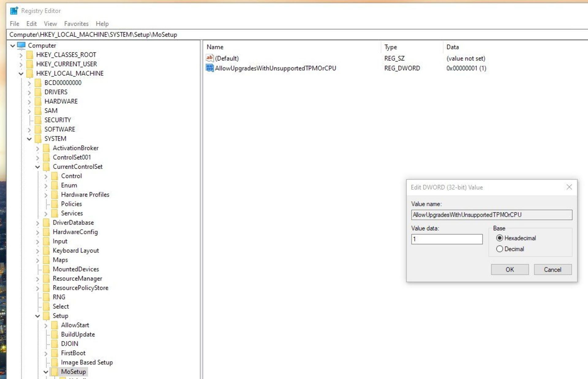The height and width of the screenshot is (379, 588).
Task: Click the ControlSet001 folder icon
Action: [x=47, y=157]
